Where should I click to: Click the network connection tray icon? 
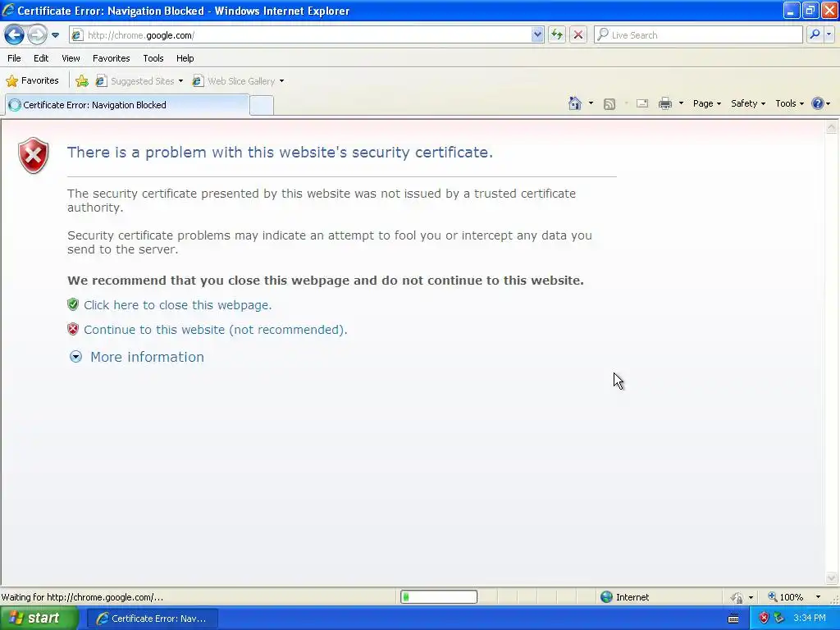[x=779, y=619]
